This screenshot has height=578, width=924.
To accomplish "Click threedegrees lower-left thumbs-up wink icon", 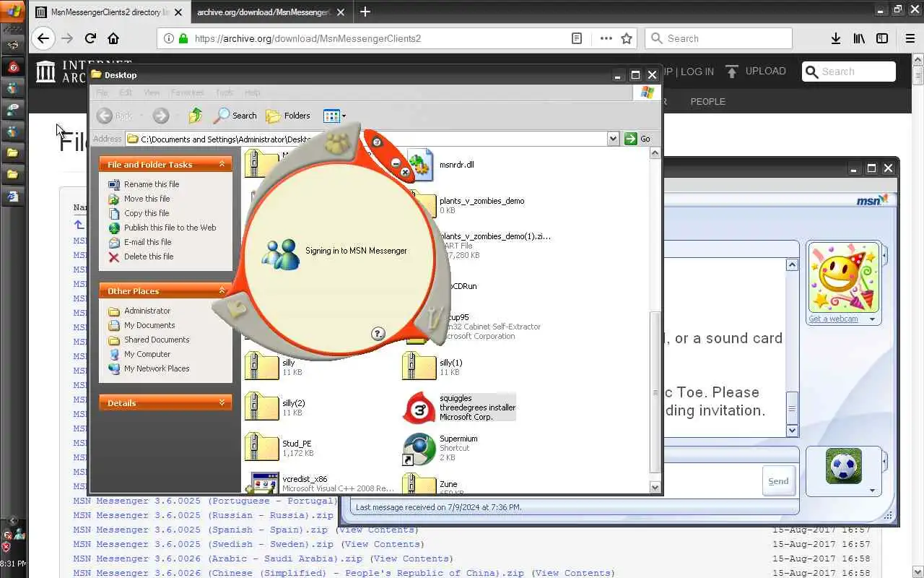I will (235, 310).
